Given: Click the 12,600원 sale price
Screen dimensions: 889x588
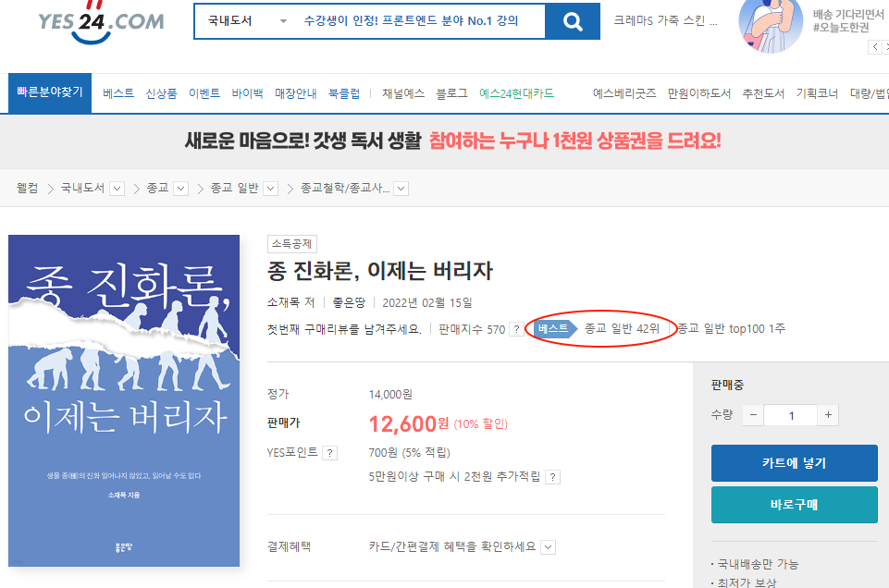Looking at the screenshot, I should coord(409,423).
